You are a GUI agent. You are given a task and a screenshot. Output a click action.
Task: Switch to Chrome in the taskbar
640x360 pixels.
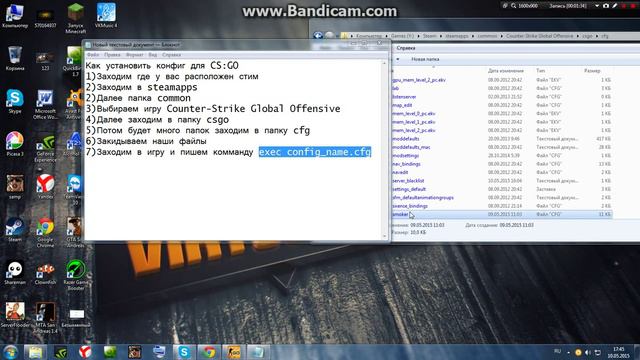(209, 352)
